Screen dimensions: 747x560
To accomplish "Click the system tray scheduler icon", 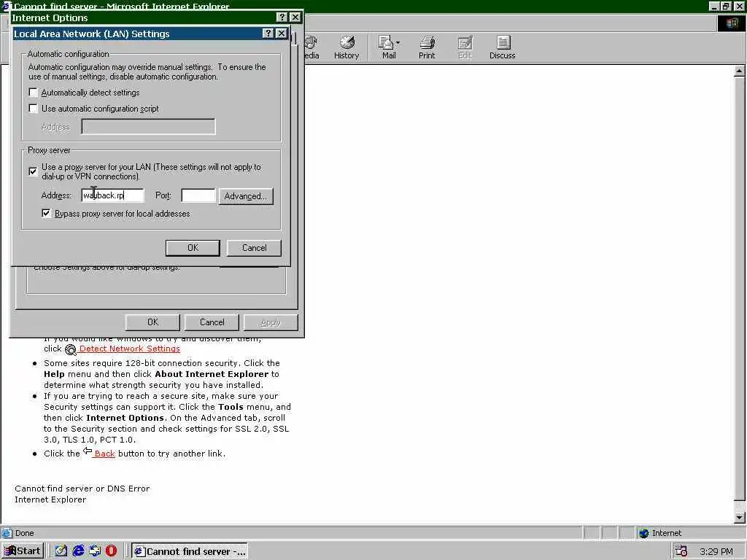I will [681, 551].
